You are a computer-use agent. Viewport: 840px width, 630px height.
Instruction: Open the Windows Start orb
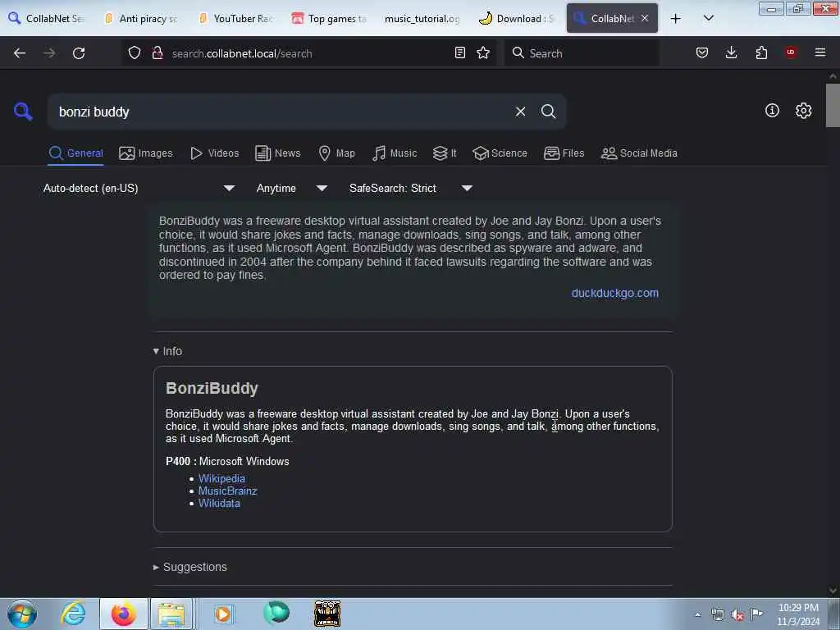[22, 614]
